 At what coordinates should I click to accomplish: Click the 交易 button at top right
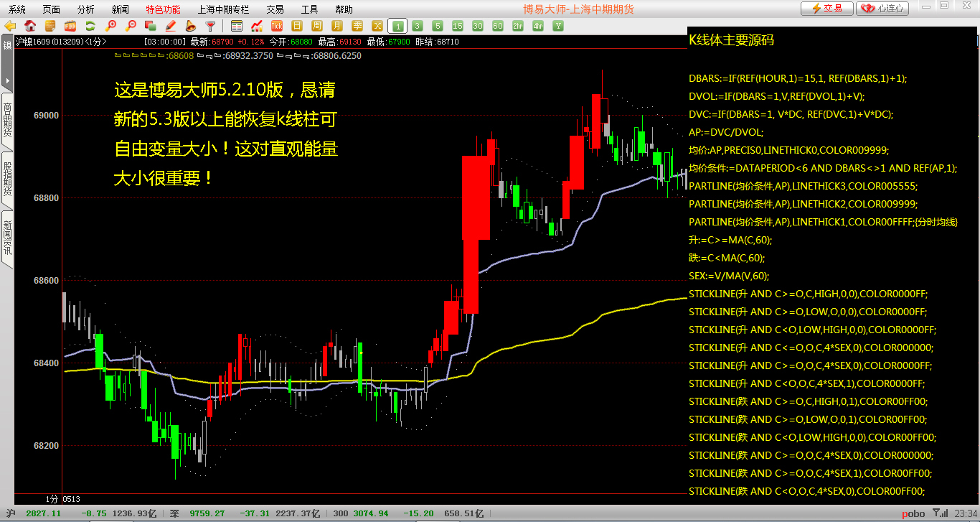[827, 9]
